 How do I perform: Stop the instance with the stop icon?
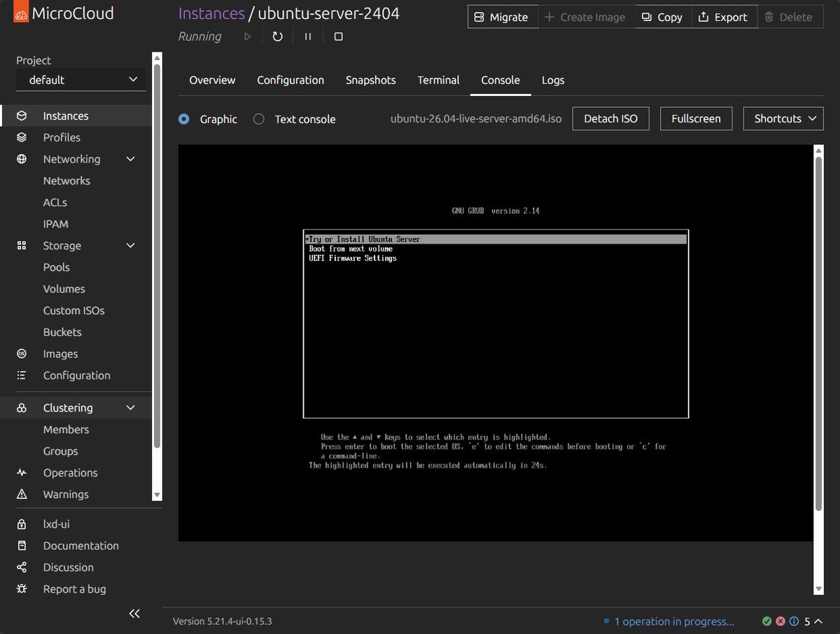[x=338, y=36]
